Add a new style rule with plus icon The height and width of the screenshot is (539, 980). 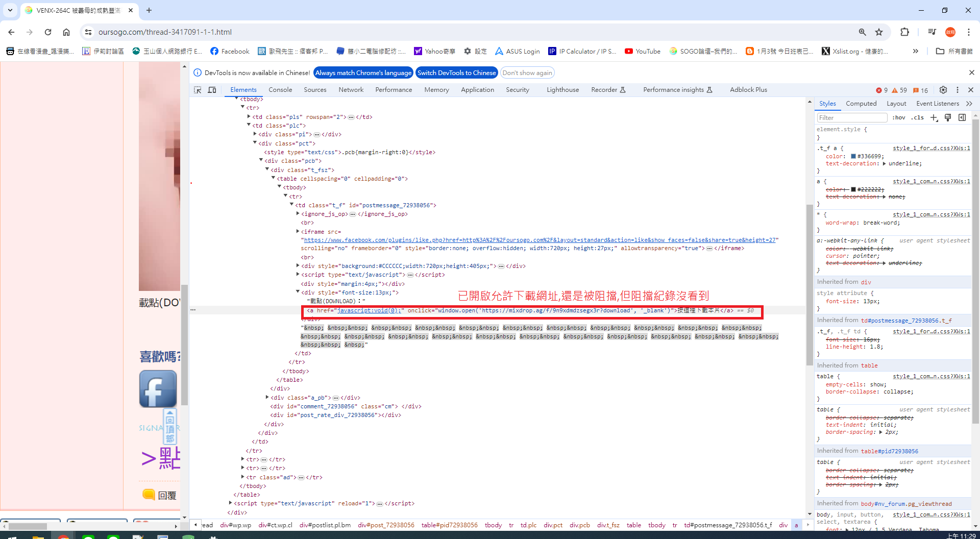[x=934, y=117]
